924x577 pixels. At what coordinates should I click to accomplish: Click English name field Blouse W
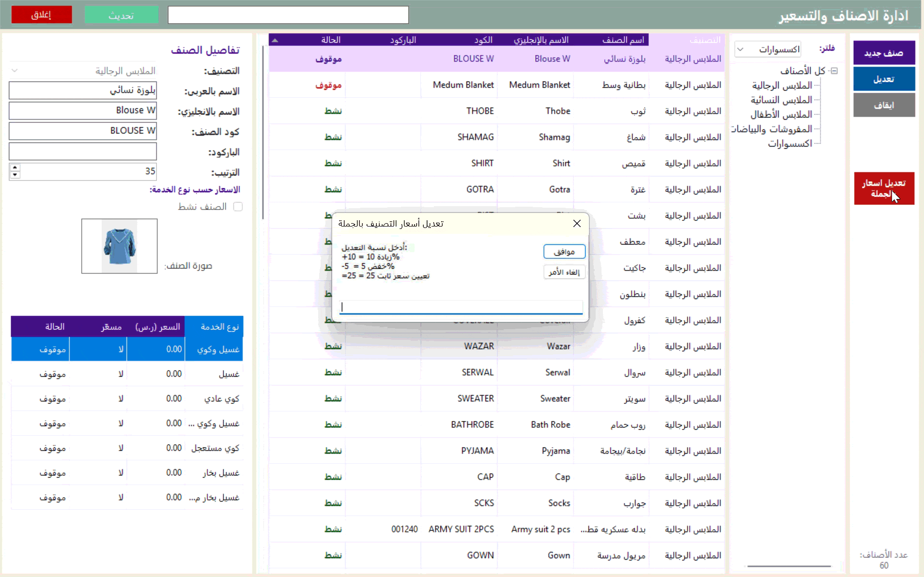(83, 110)
